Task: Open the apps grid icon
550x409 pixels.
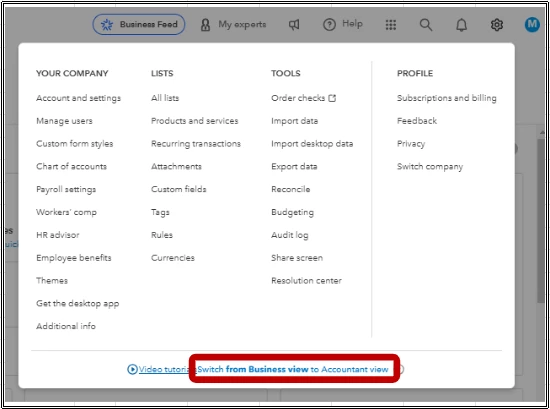Action: click(x=391, y=25)
